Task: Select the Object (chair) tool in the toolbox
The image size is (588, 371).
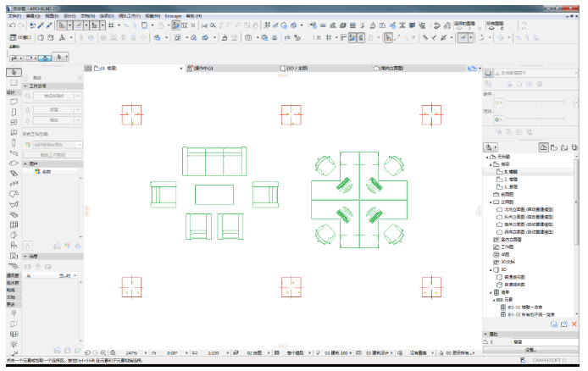Action: click(x=14, y=246)
